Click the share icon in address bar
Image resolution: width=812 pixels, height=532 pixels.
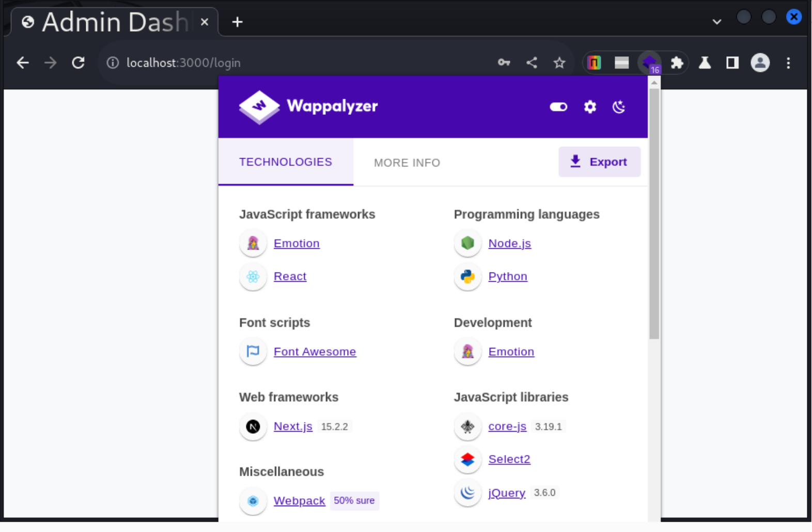point(532,63)
